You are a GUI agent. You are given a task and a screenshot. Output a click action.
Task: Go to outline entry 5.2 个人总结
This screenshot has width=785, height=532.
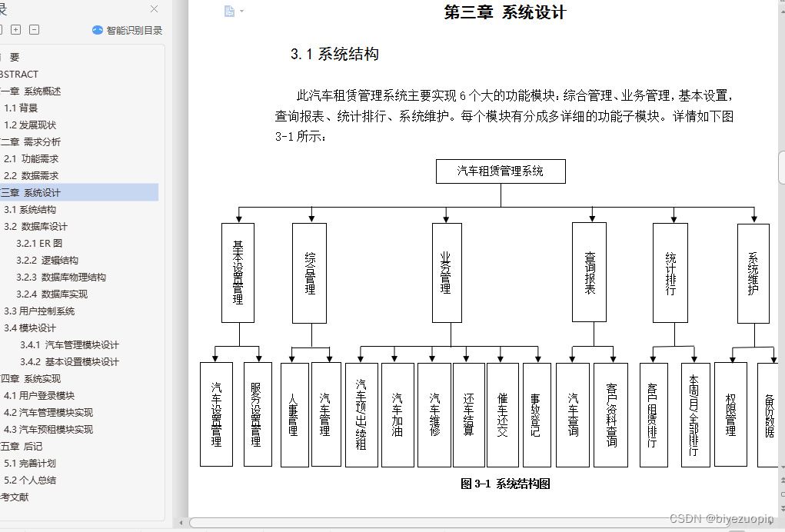coord(30,480)
